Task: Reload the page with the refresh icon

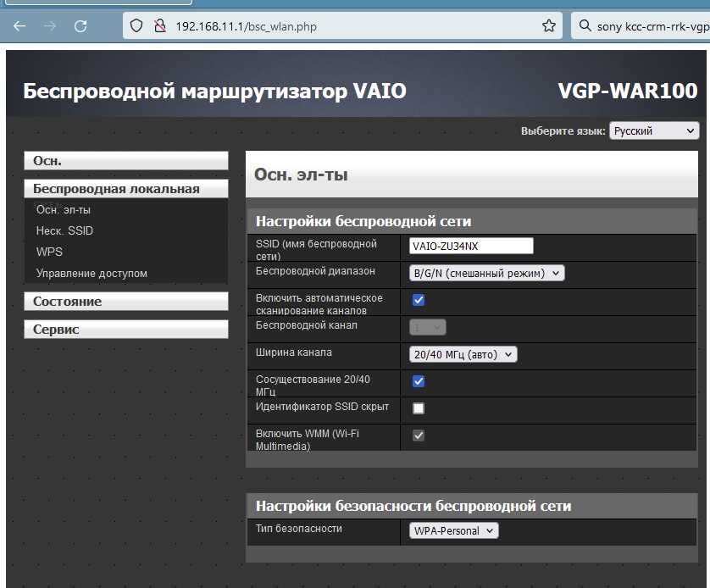Action: point(80,26)
